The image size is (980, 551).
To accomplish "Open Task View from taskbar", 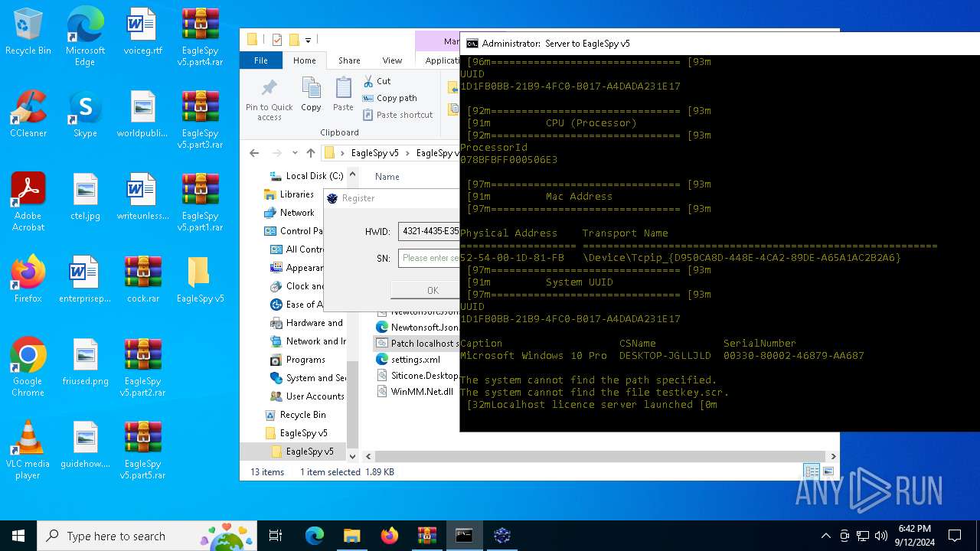I will 276,536.
